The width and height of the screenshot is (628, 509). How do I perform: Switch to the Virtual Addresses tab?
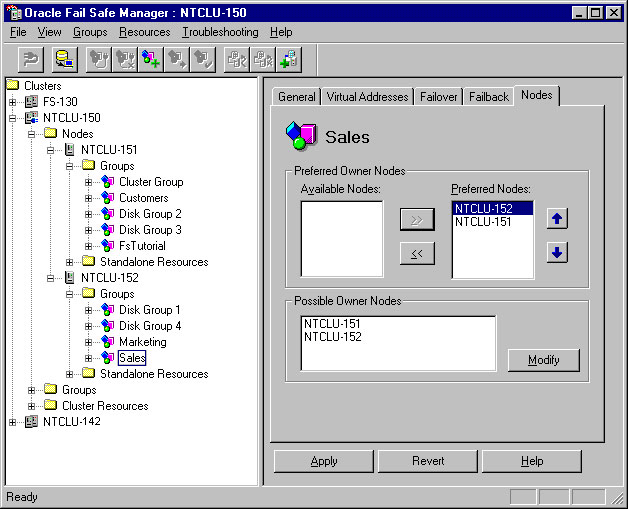[x=367, y=97]
